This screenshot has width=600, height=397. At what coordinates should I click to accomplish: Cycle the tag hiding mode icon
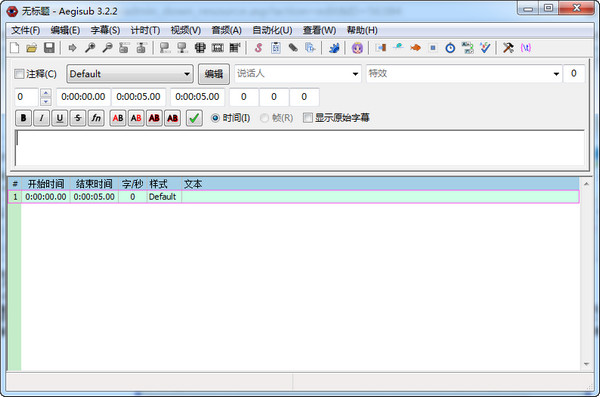point(526,48)
